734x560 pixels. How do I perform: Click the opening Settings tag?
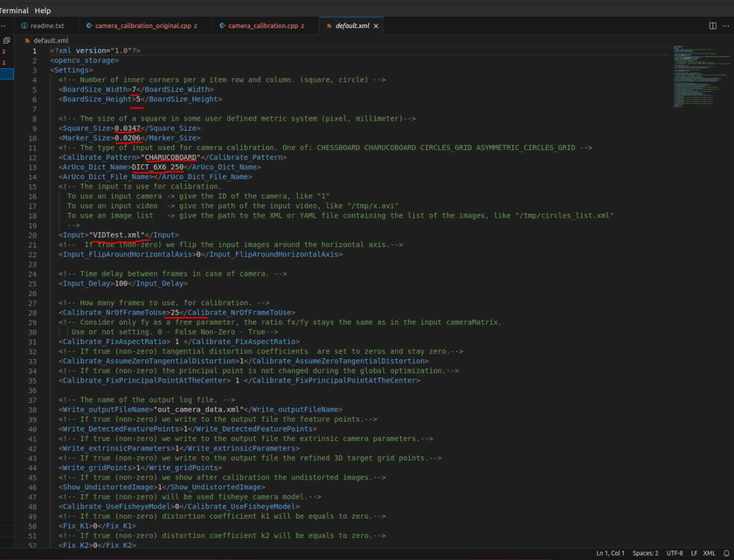(72, 70)
